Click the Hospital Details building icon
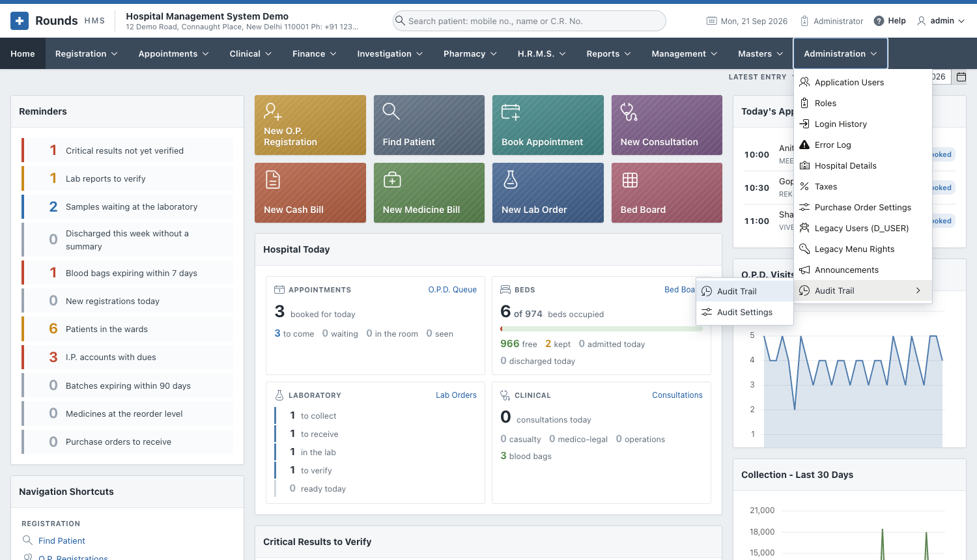977x560 pixels. [x=804, y=165]
